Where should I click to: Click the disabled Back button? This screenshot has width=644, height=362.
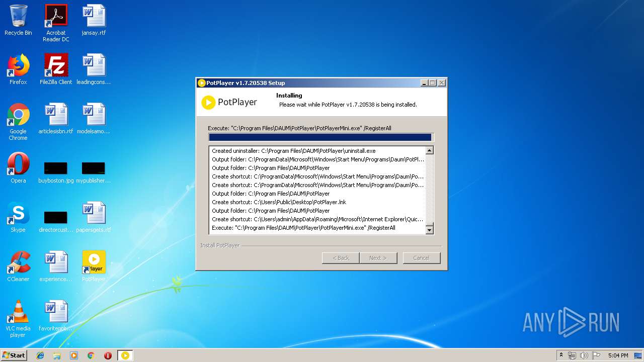tap(341, 258)
